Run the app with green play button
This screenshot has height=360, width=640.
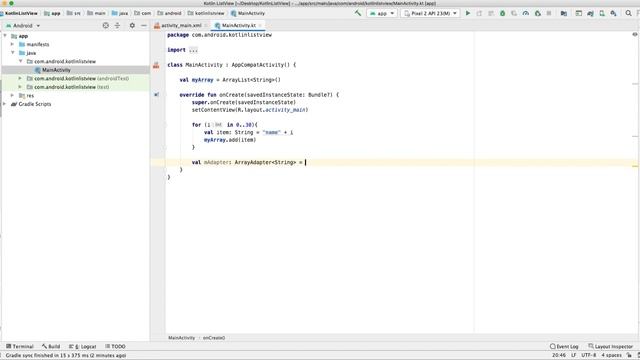coord(468,13)
